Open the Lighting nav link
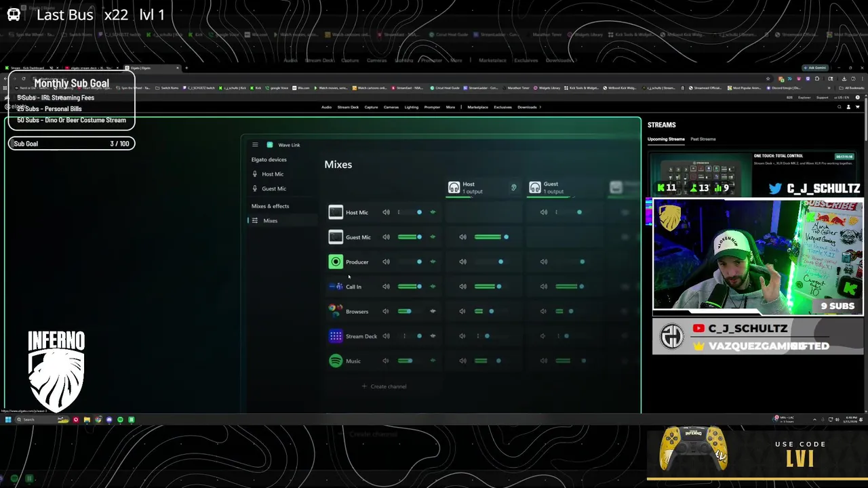This screenshot has width=868, height=488. click(412, 107)
